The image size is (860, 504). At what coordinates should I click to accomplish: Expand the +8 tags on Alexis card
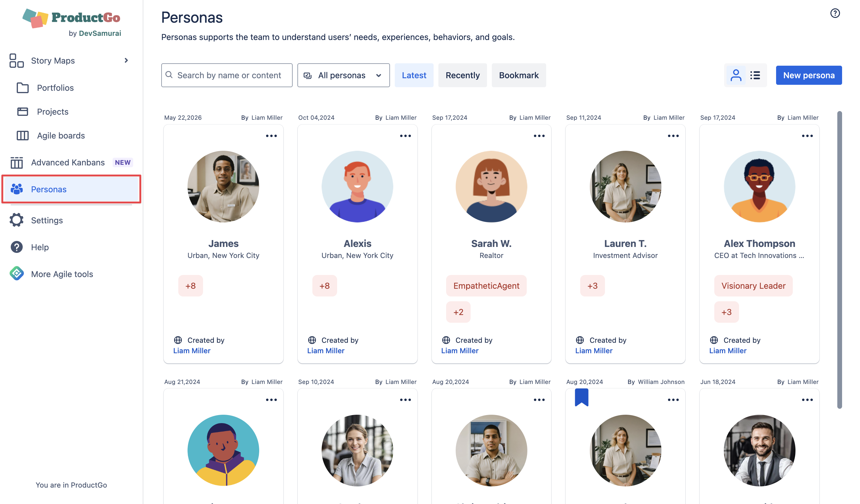(325, 286)
